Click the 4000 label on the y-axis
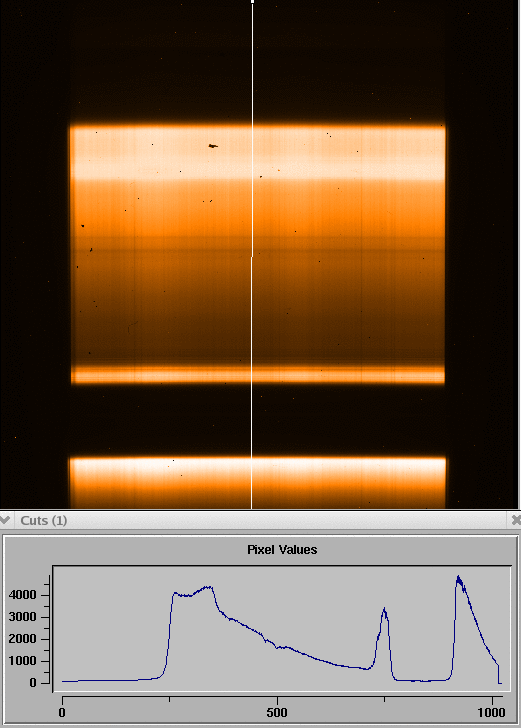 point(22,595)
